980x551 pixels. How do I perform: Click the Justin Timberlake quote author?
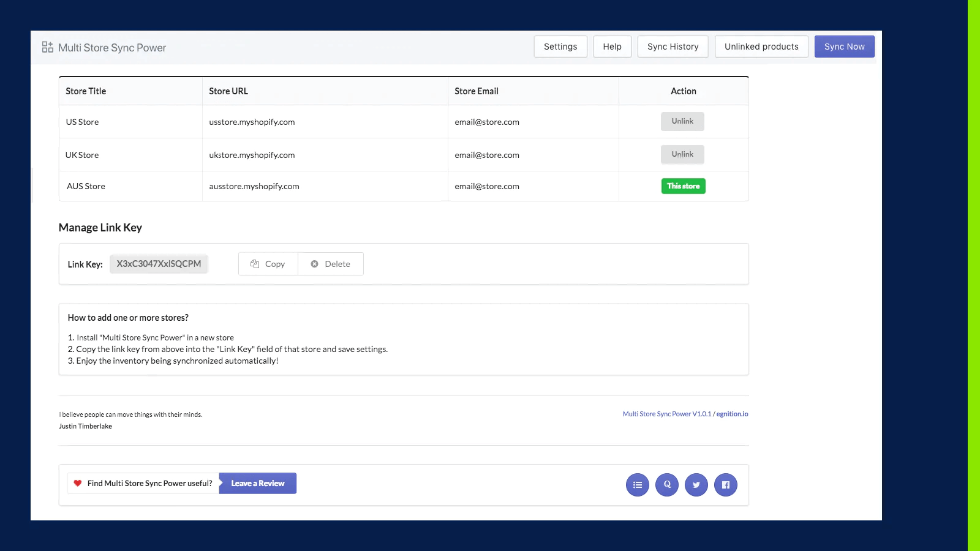pos(86,426)
